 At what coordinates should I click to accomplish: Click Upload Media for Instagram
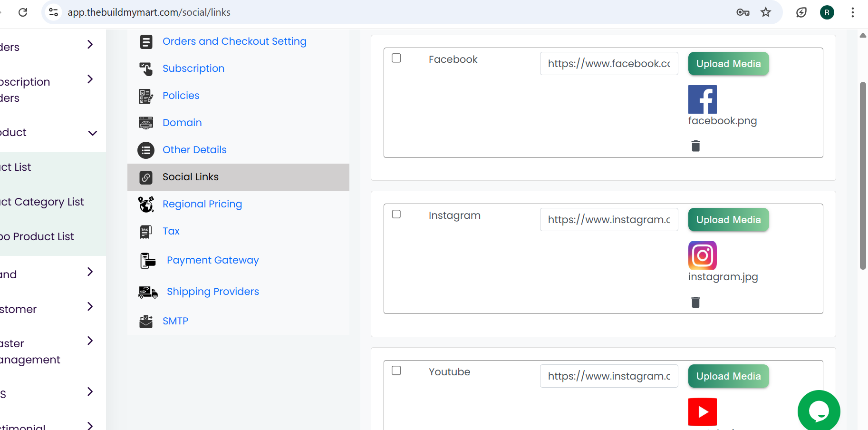click(x=729, y=220)
